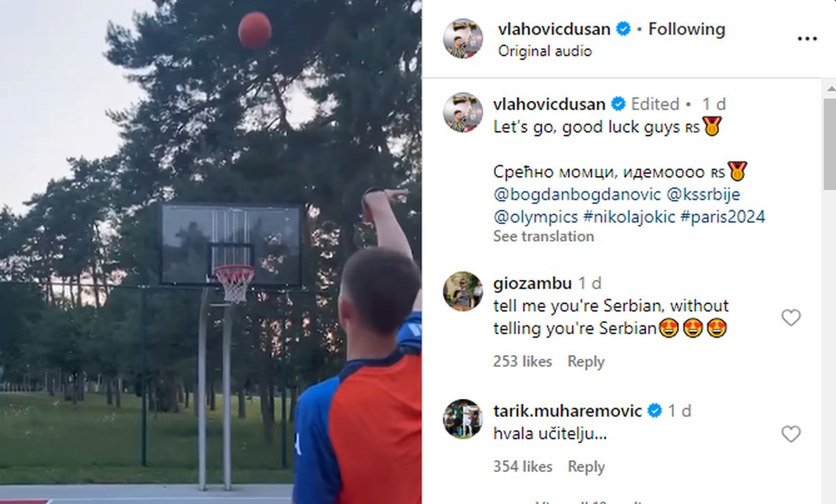
Task: View the 253 likes on giozambu's comment
Action: point(522,361)
